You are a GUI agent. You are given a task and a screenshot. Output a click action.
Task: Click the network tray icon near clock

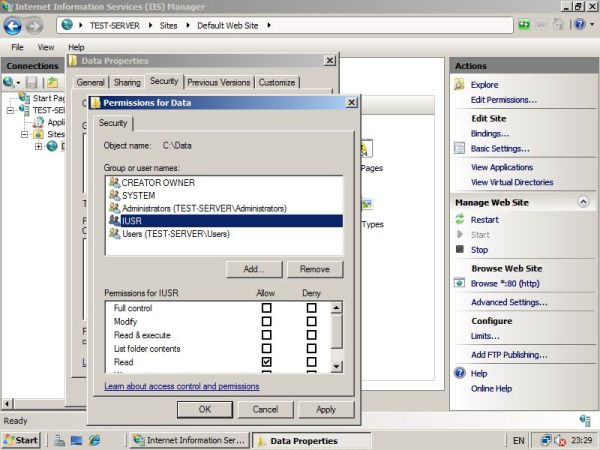click(546, 440)
